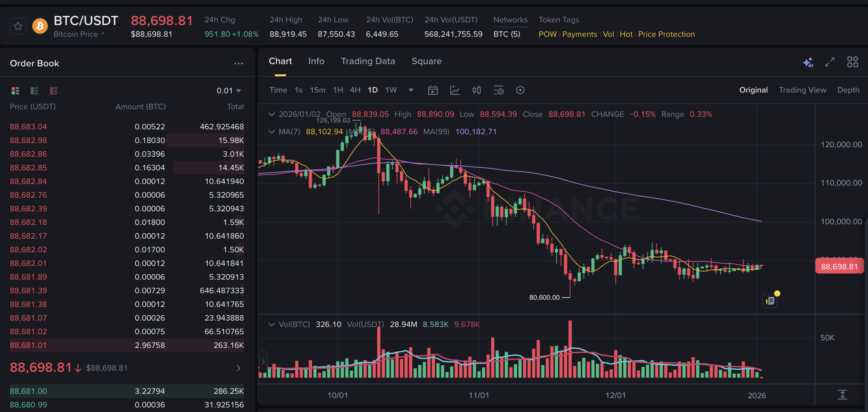This screenshot has height=412, width=868.
Task: Open the go-to-date calendar icon
Action: (x=433, y=90)
